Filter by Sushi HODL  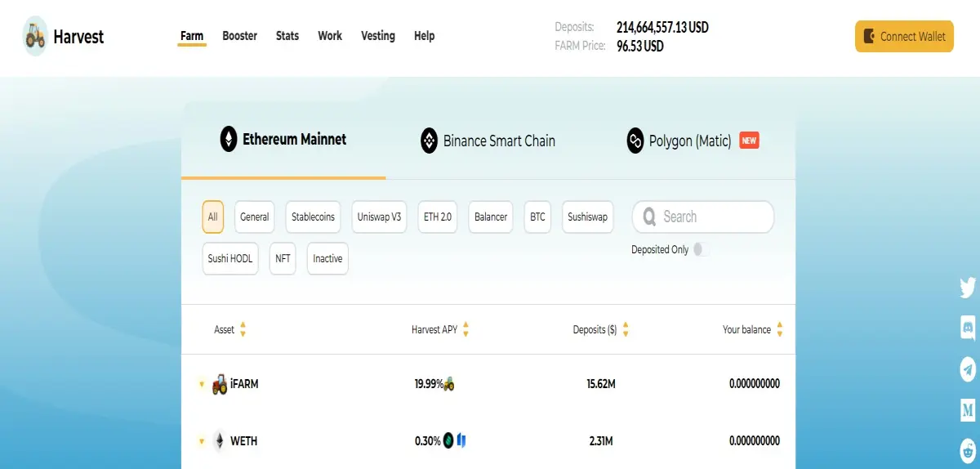230,259
